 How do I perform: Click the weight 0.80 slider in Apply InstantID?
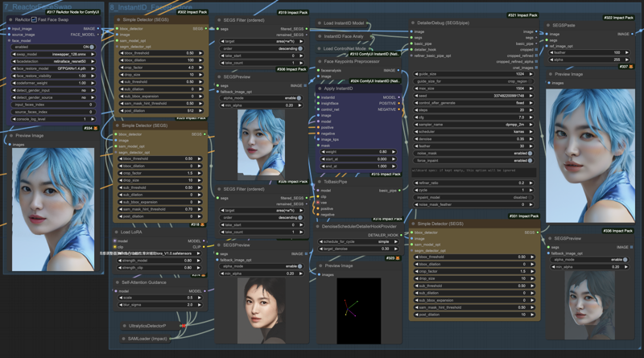click(x=358, y=151)
